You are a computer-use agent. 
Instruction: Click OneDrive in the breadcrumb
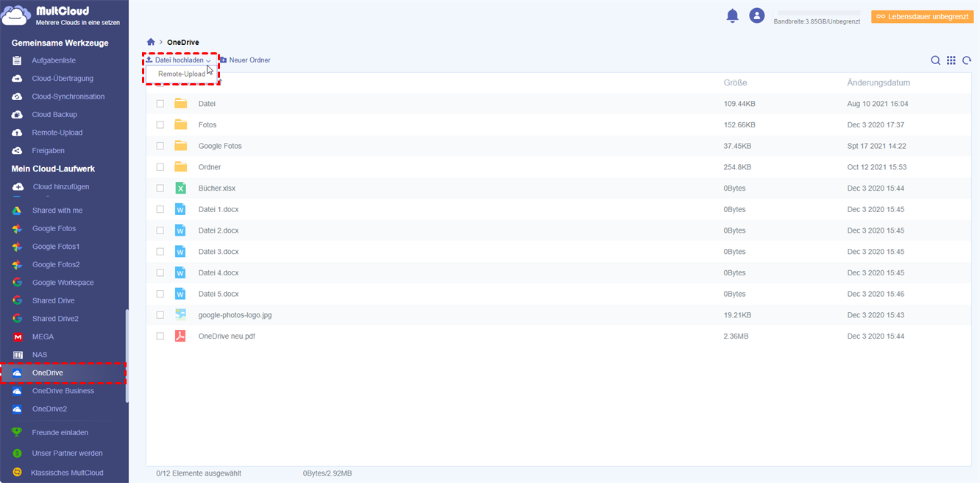[x=182, y=42]
